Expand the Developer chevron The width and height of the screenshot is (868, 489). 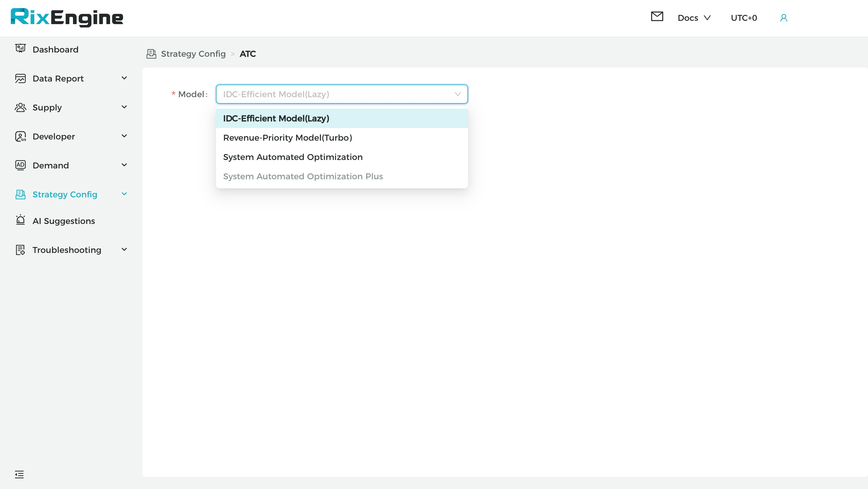coord(124,136)
